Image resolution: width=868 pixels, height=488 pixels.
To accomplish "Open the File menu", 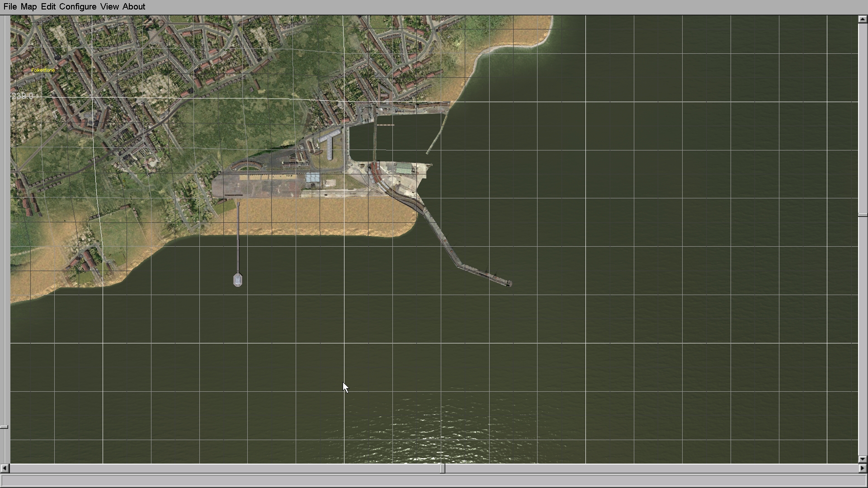I will (10, 7).
